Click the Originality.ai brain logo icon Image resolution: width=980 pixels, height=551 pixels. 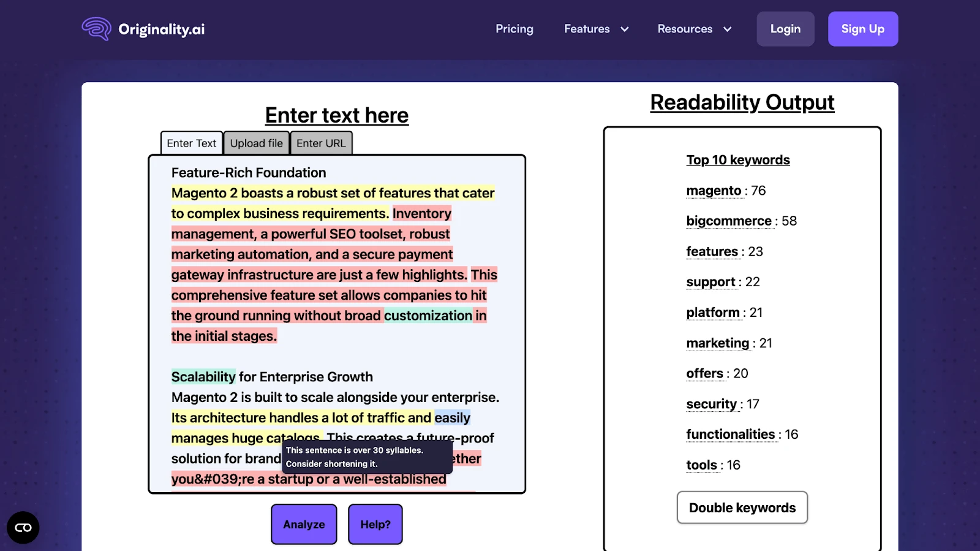click(x=97, y=29)
